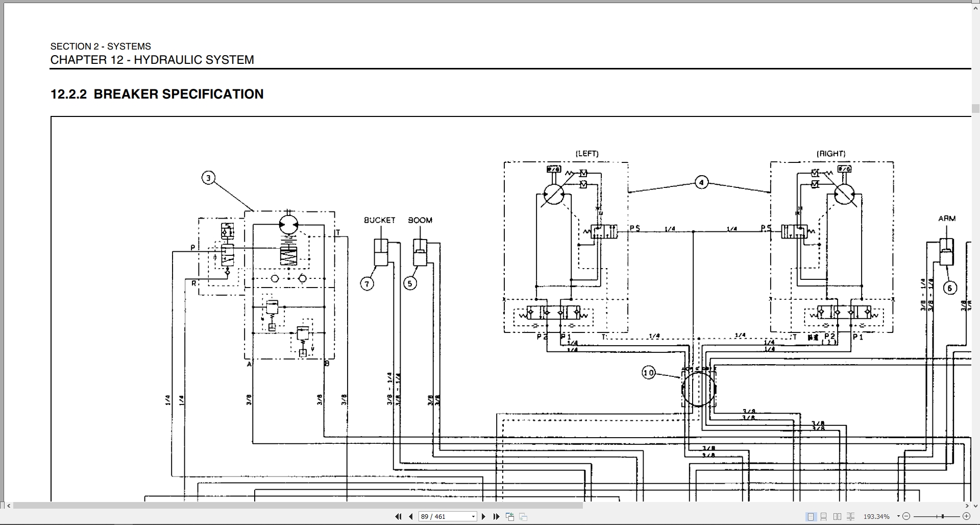Click the CHAPTER 12 - HYDRAULIC SYSTEM header
The width and height of the screenshot is (980, 525).
tap(152, 60)
